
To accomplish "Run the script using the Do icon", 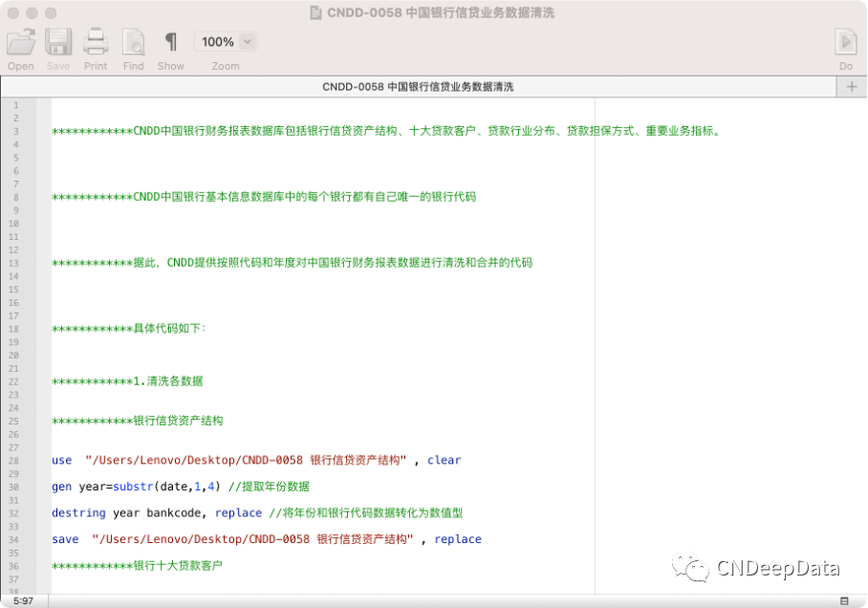I will click(x=845, y=42).
